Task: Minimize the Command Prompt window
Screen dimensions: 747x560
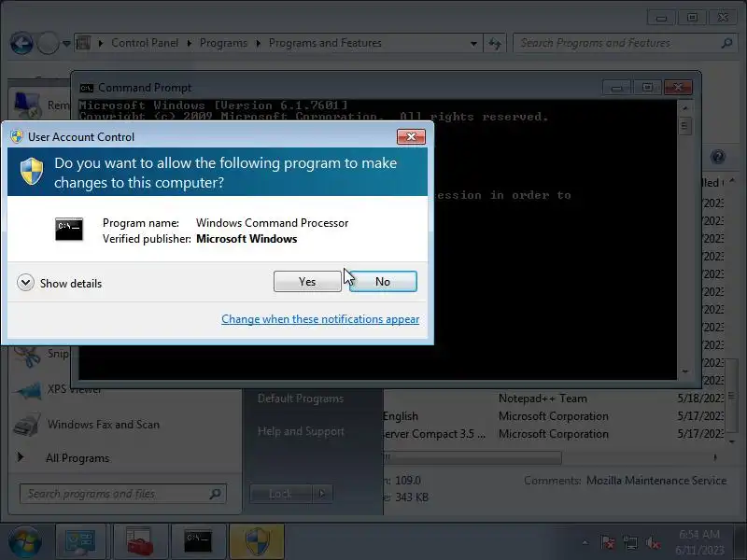Action: point(617,87)
